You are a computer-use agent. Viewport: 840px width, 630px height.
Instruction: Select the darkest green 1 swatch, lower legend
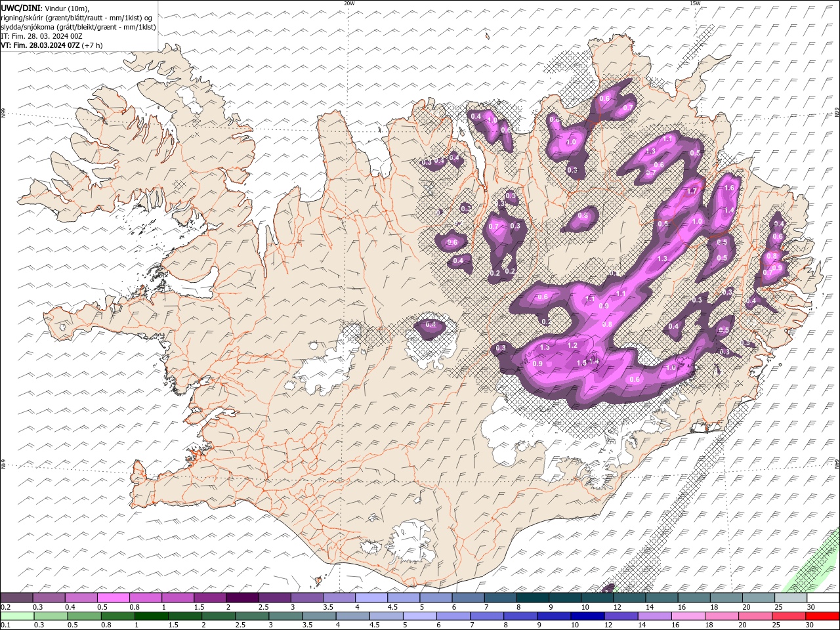[x=151, y=616]
